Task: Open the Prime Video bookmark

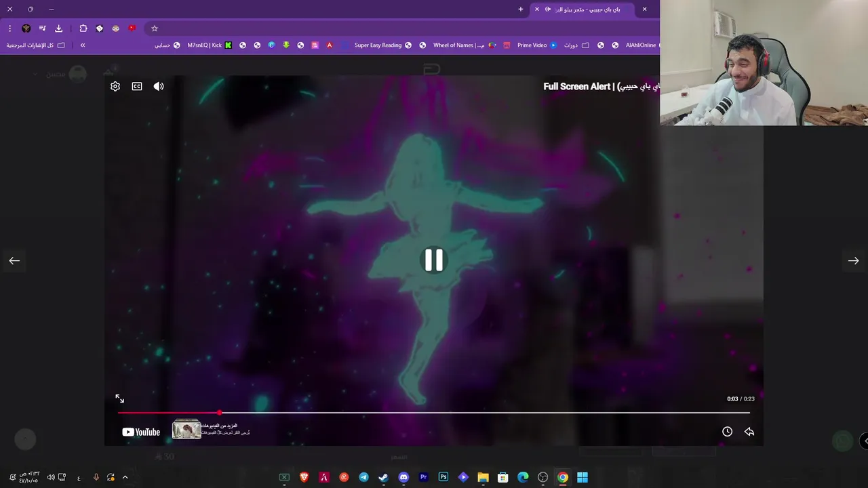Action: pyautogui.click(x=537, y=45)
